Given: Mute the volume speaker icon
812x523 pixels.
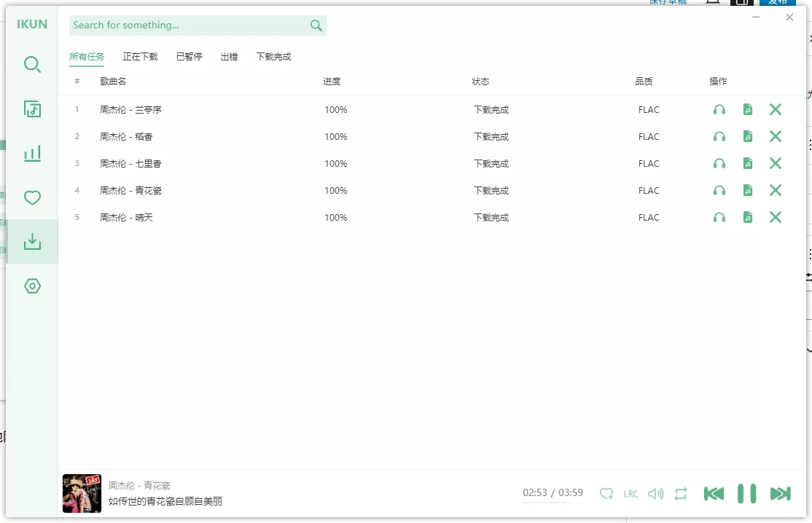Looking at the screenshot, I should pos(655,494).
